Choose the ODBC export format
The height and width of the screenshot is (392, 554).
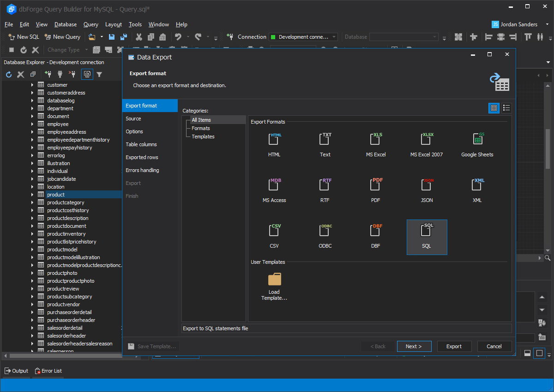point(325,231)
